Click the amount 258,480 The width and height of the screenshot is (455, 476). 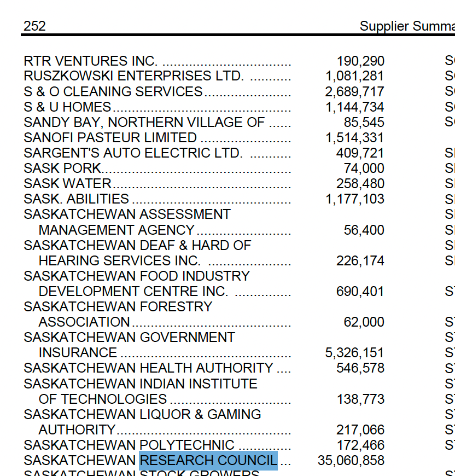(x=360, y=184)
